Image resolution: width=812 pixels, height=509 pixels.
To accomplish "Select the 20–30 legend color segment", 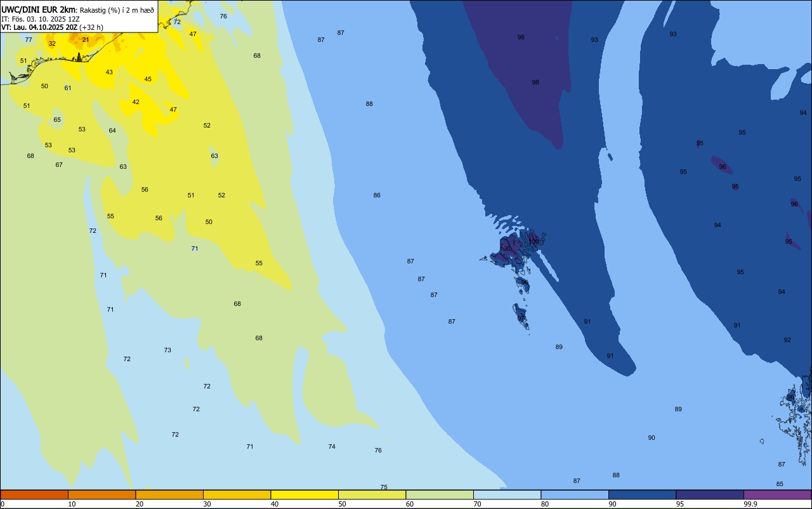I will (x=169, y=494).
